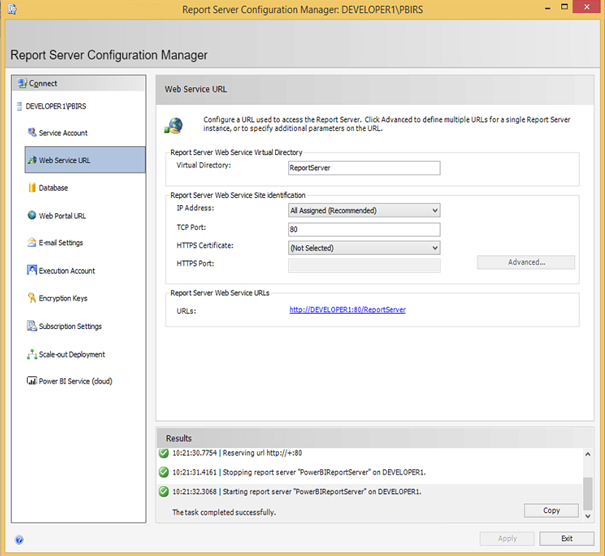Open E-mail Settings page

coord(61,243)
